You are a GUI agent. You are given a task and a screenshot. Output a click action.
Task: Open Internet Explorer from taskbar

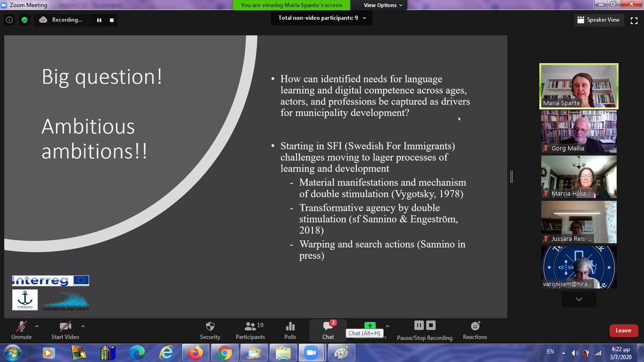point(166,353)
